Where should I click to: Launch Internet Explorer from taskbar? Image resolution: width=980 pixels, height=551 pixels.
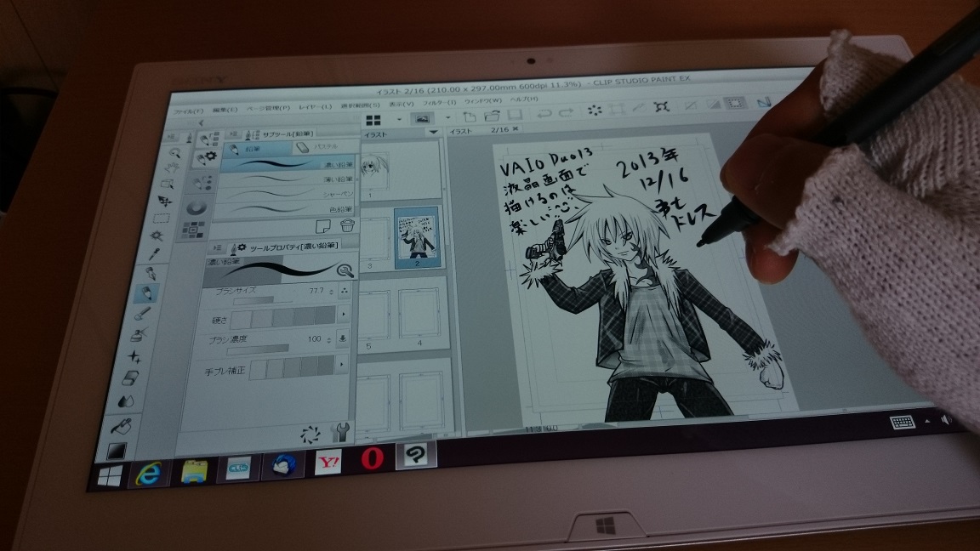(149, 474)
